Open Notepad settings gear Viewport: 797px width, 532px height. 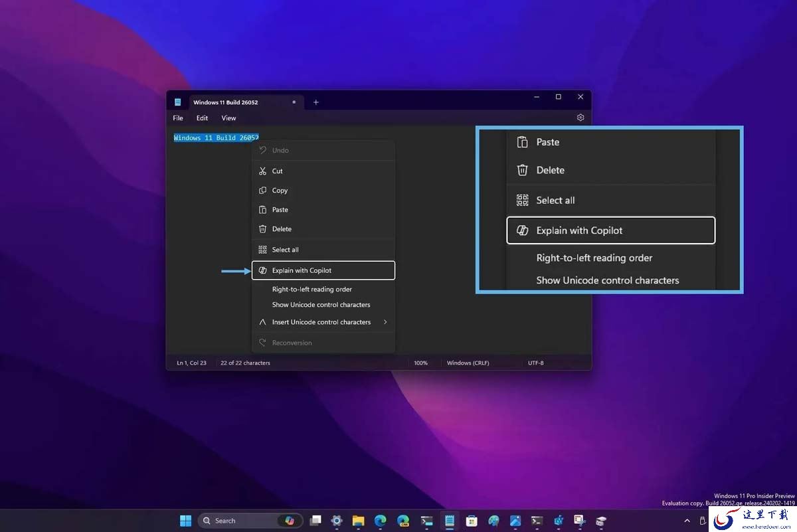[580, 118]
